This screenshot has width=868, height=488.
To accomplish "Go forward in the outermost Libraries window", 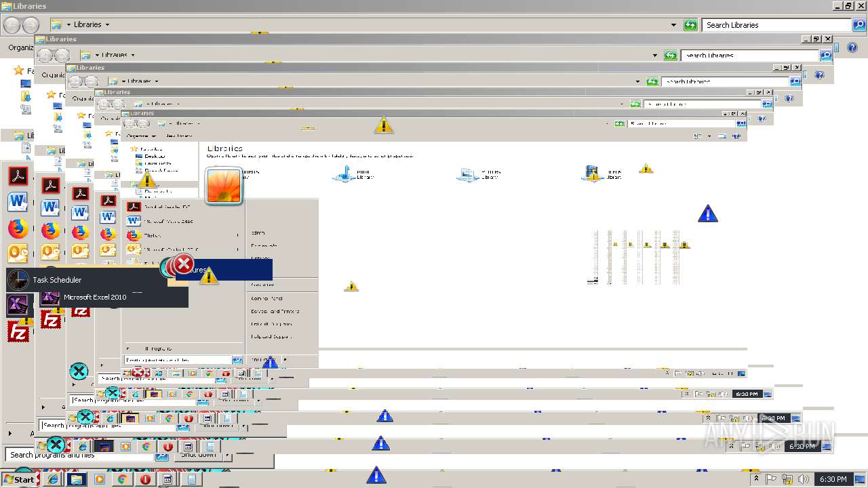I will (31, 25).
